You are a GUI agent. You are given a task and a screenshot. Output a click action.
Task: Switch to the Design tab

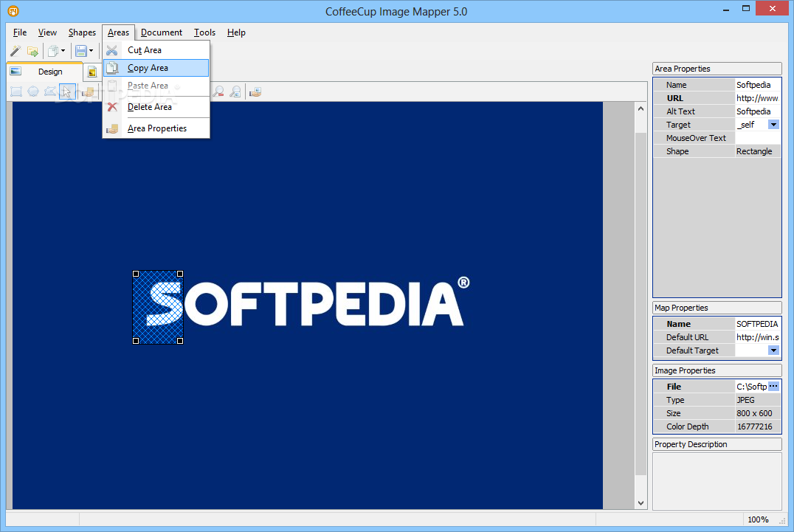coord(44,72)
